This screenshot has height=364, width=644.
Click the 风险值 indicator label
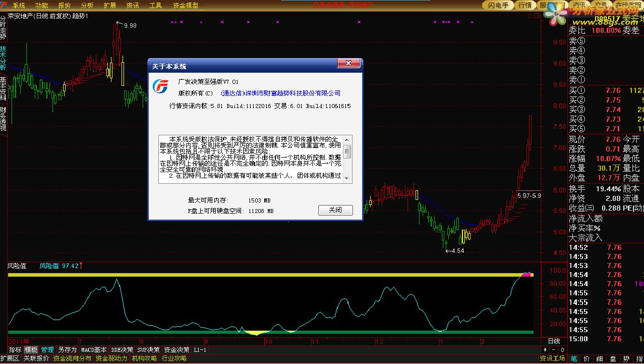coord(17,266)
